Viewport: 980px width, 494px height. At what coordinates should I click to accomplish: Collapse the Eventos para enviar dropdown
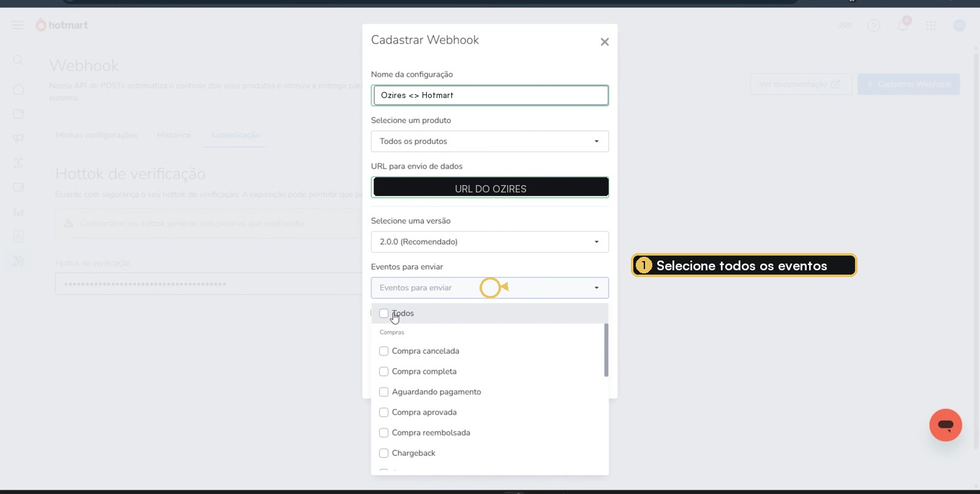490,287
